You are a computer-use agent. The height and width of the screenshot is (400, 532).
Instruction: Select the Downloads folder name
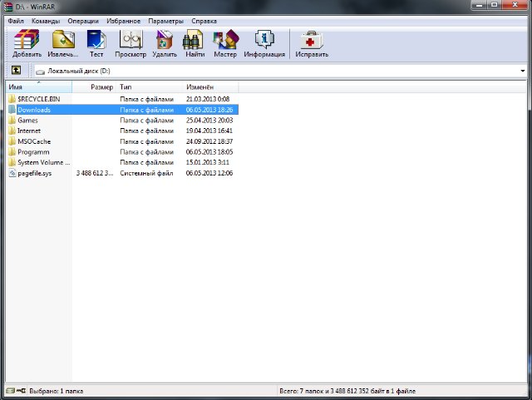(34, 110)
